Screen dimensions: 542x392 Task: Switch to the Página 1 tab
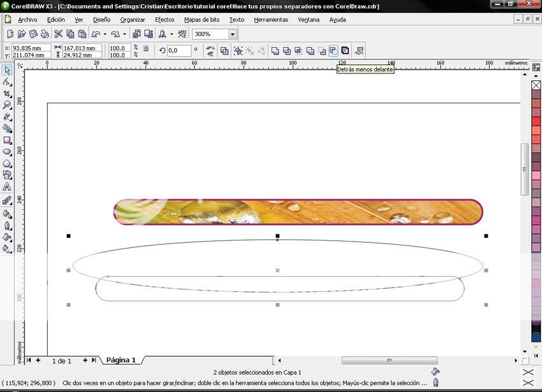coord(121,360)
